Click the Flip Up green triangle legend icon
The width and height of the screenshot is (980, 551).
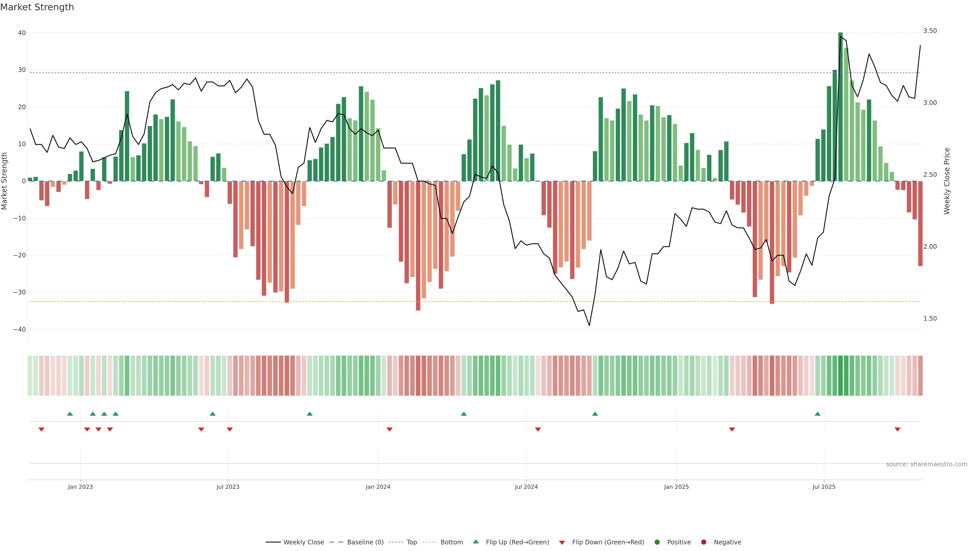475,542
